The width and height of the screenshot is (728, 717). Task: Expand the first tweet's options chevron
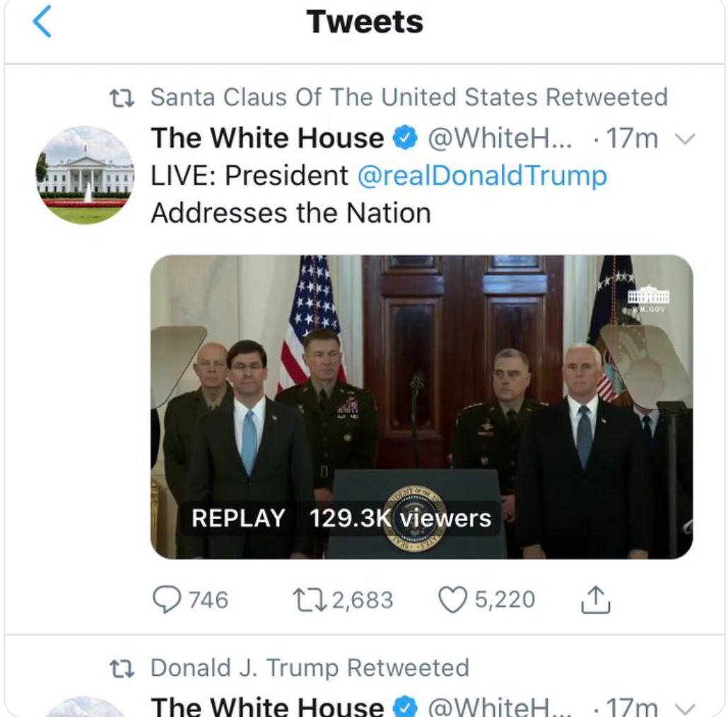[683, 139]
